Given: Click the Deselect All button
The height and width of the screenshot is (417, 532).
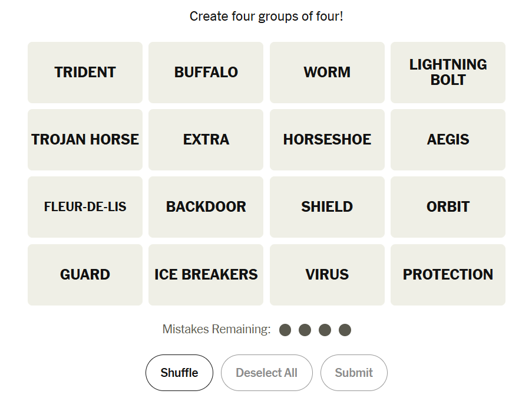Looking at the screenshot, I should 266,373.
